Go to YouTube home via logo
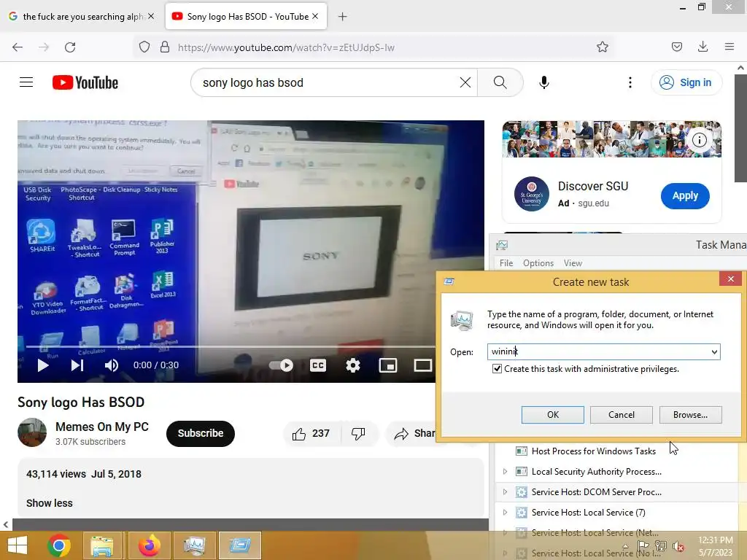 point(85,82)
